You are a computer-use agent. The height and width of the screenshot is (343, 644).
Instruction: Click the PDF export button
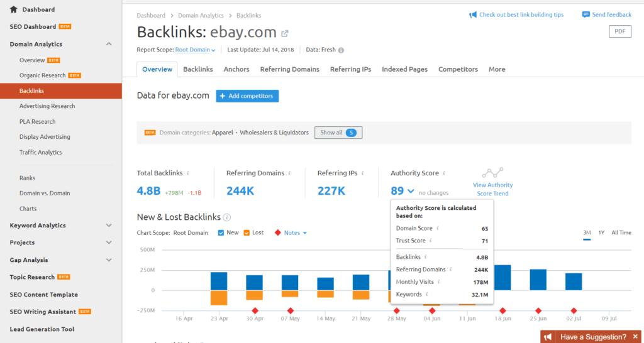click(x=619, y=31)
